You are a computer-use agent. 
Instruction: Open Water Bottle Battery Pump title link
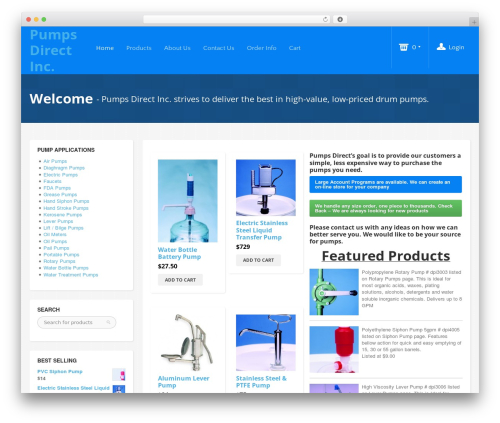pos(179,253)
